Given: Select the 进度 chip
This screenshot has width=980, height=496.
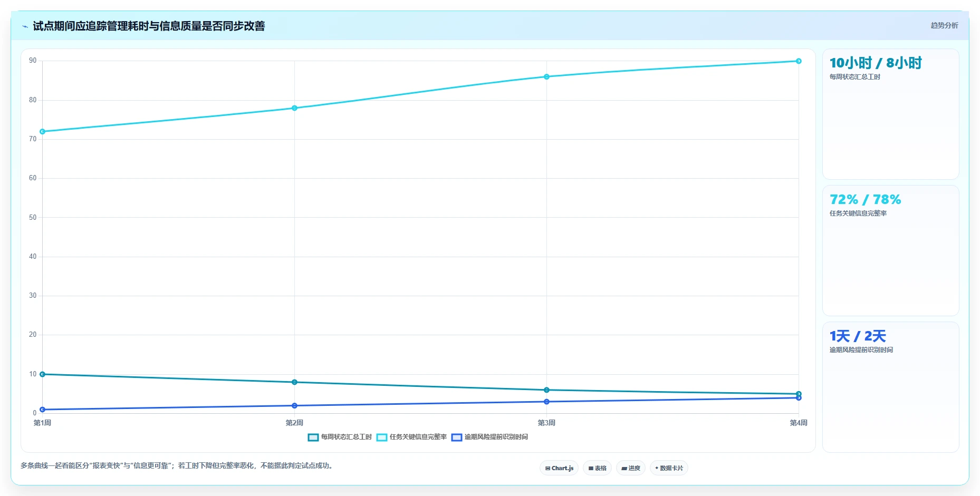Looking at the screenshot, I should click(x=631, y=468).
